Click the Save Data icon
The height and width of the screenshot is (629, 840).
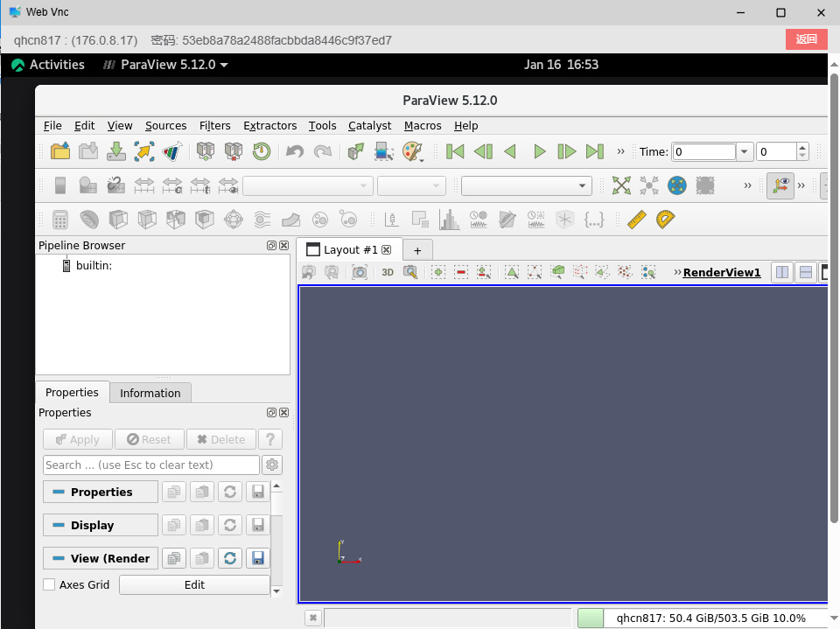88,151
